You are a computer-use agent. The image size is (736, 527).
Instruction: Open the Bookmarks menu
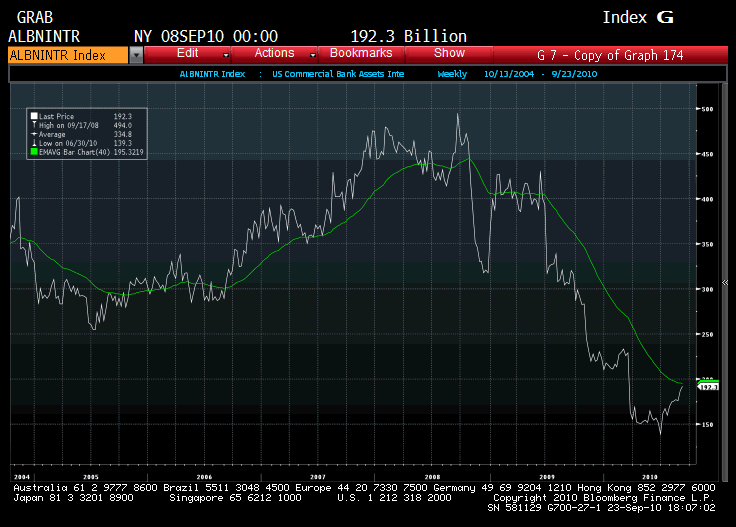coord(361,53)
